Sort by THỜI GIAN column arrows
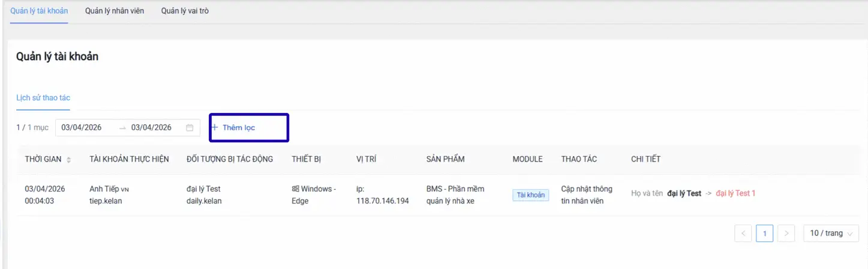Viewport: 868px width, 269px height. pos(68,160)
